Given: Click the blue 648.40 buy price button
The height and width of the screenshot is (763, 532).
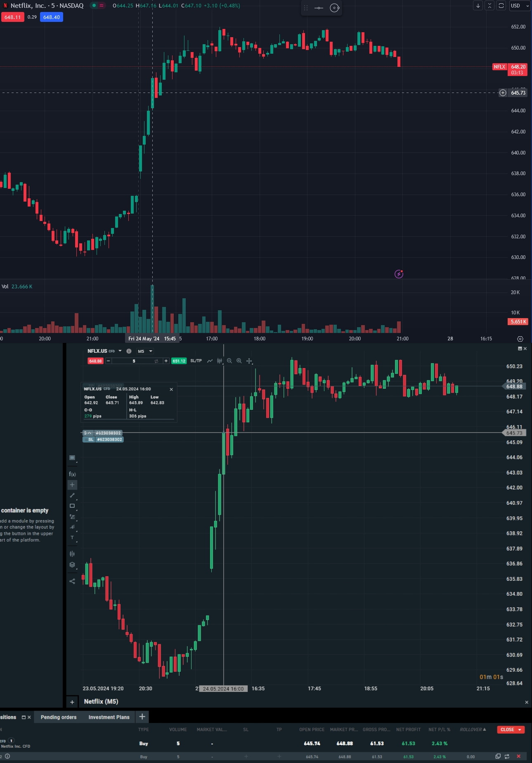Looking at the screenshot, I should (52, 17).
